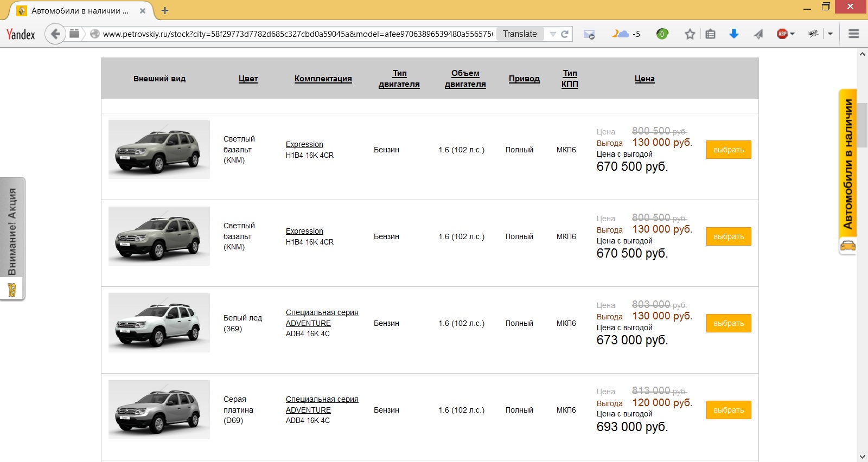Click Выбрать for second 670 500 руб. car
The image size is (868, 462).
(x=729, y=236)
